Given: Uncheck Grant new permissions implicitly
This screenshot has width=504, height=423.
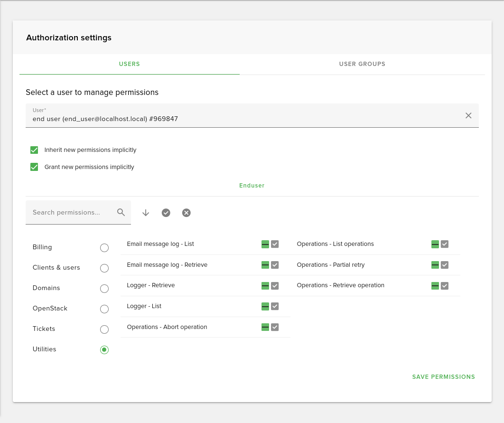Looking at the screenshot, I should pyautogui.click(x=34, y=167).
